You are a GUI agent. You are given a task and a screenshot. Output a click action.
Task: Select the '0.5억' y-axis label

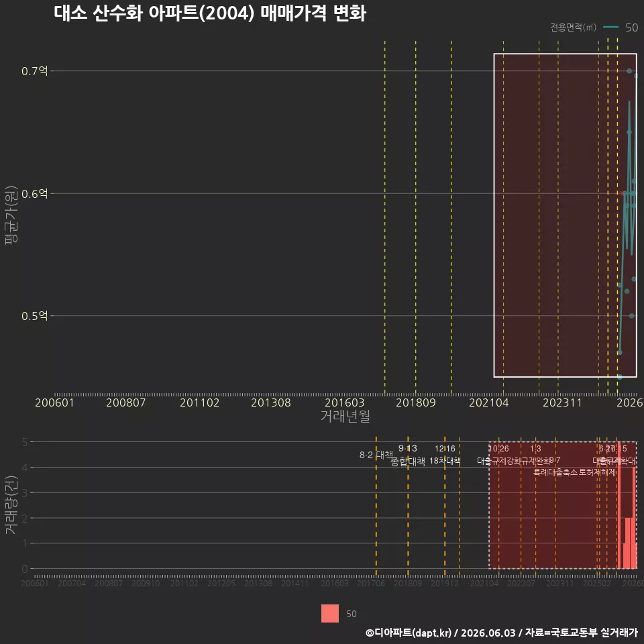pyautogui.click(x=35, y=316)
